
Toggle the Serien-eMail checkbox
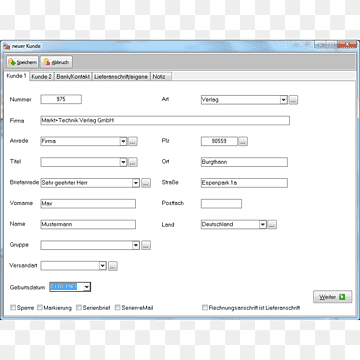[x=118, y=308]
